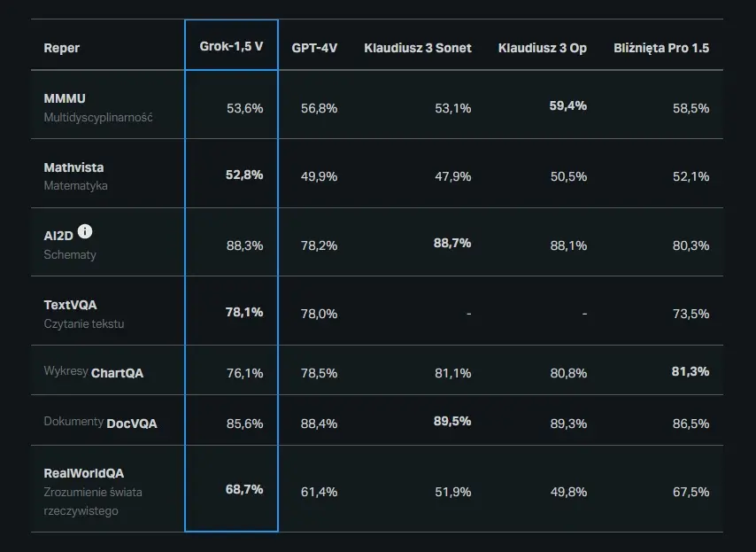Click the DocVQA benchmark label
The image size is (756, 552).
(x=132, y=424)
